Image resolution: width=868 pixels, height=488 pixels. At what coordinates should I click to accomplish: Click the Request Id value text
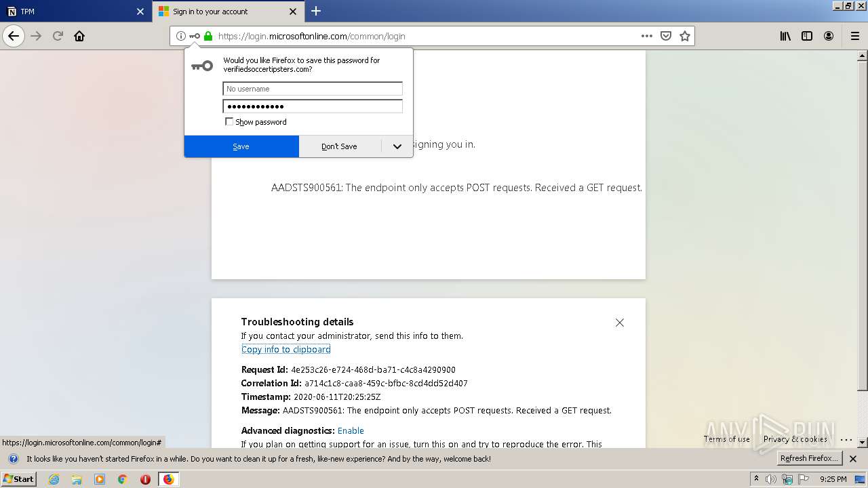[373, 370]
